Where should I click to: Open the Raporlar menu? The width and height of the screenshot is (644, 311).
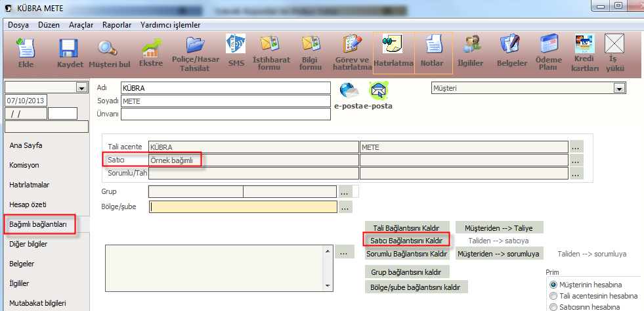[117, 25]
